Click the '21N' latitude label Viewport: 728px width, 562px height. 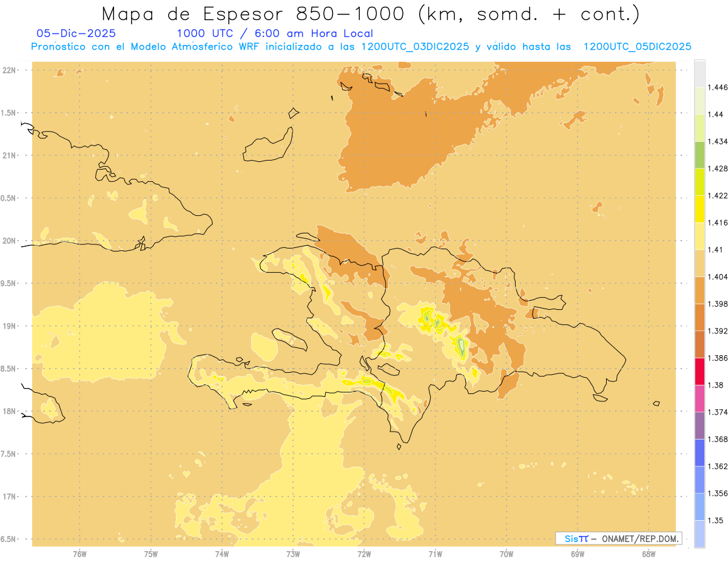[x=9, y=155]
